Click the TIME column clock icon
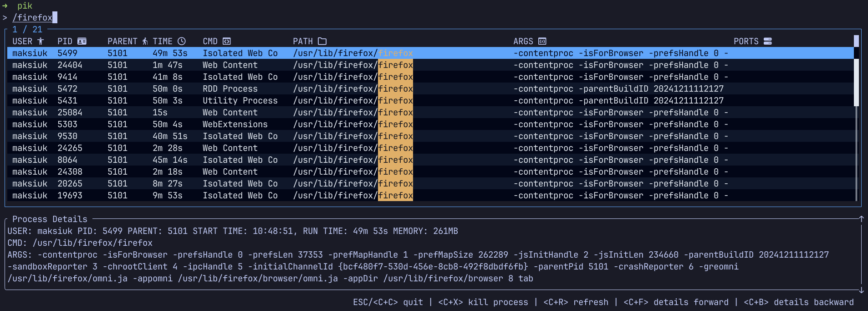This screenshot has height=311, width=868. click(182, 41)
